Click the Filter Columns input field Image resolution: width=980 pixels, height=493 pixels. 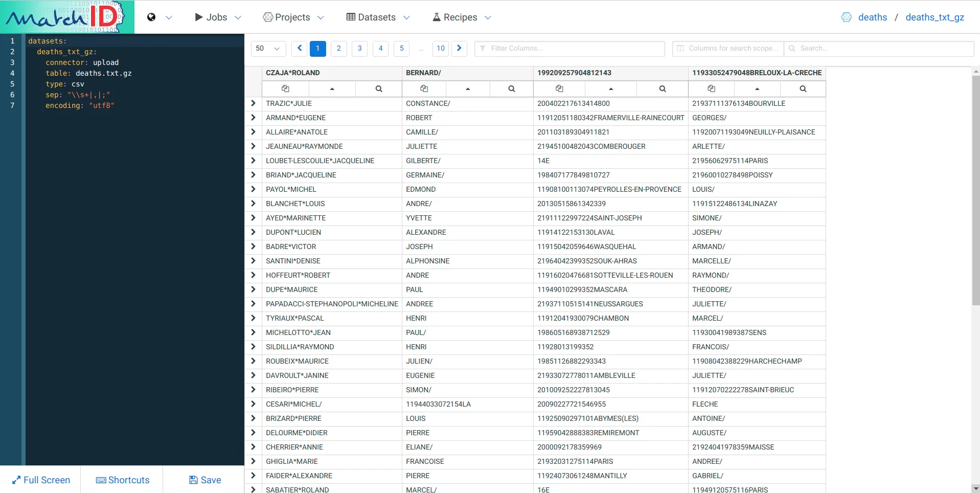point(568,48)
